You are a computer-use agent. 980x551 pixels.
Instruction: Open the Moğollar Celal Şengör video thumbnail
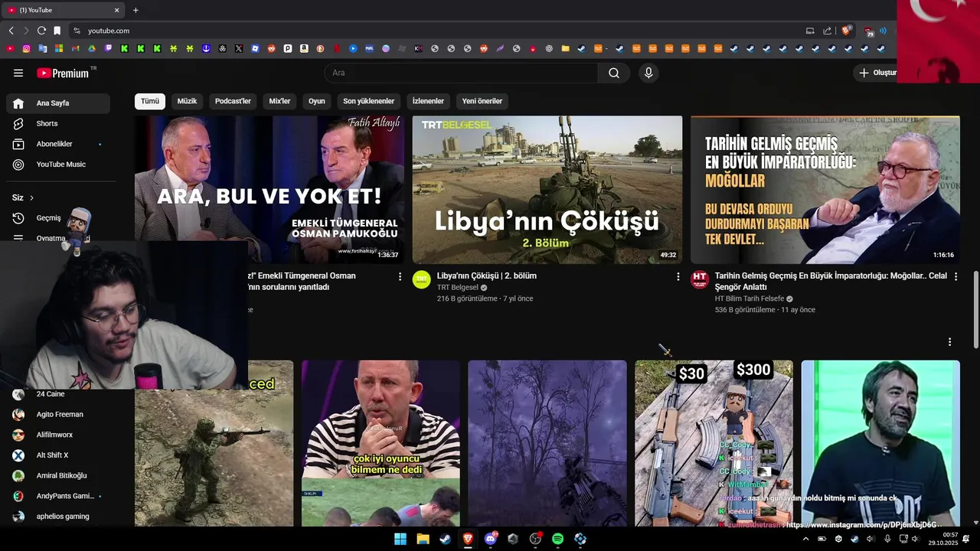tap(825, 190)
